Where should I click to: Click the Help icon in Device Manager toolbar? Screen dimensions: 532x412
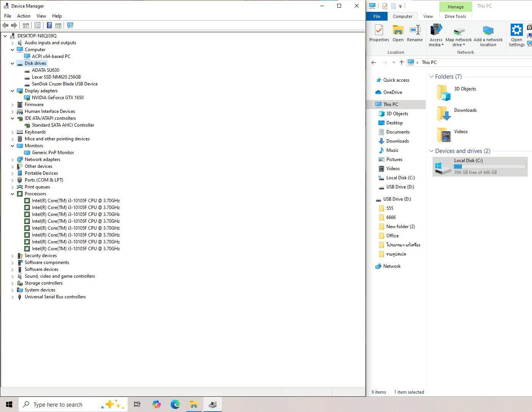pos(49,26)
